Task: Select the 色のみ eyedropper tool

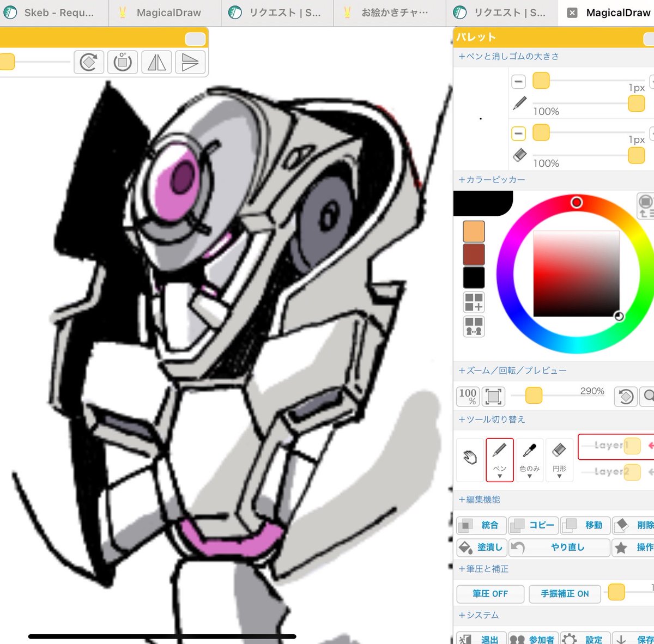Action: [x=529, y=460]
